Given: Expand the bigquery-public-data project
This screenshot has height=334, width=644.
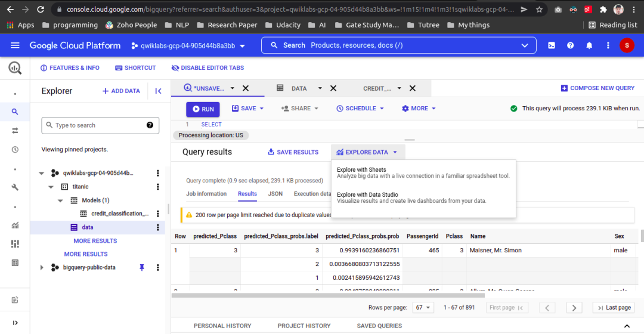Looking at the screenshot, I should pos(42,267).
